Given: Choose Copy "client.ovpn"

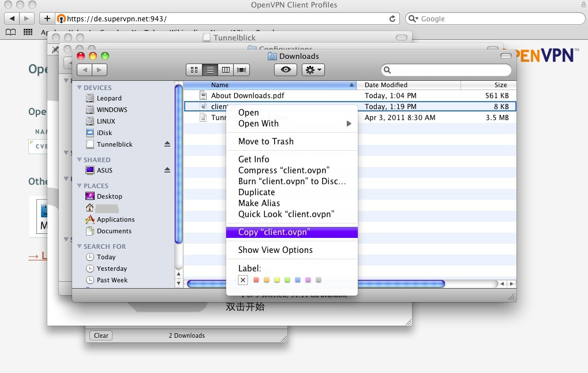Looking at the screenshot, I should pos(292,232).
